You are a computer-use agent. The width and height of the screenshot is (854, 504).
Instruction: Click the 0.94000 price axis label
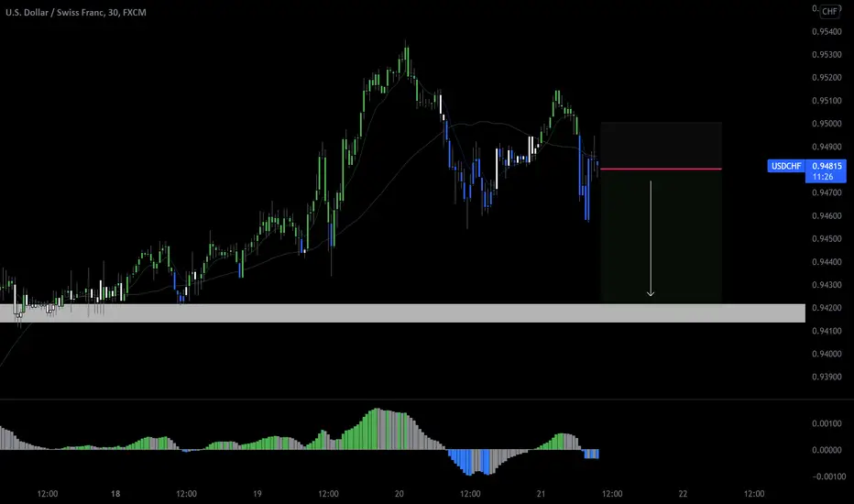(x=827, y=354)
